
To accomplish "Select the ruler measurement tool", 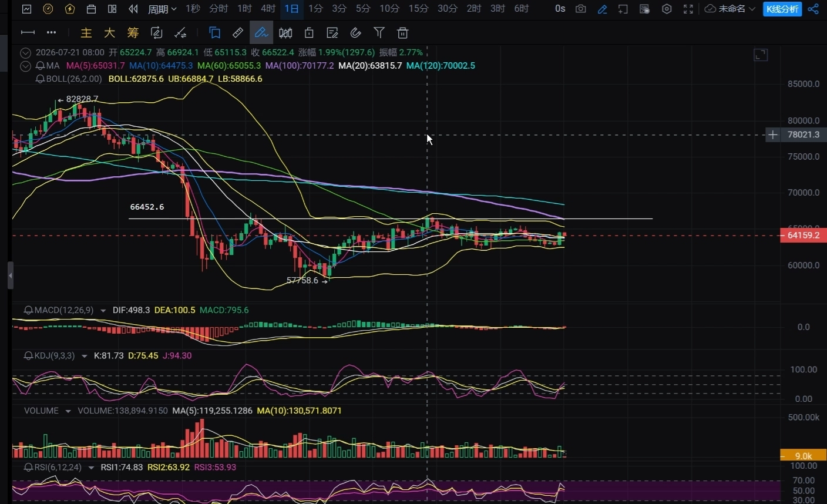I will point(238,33).
